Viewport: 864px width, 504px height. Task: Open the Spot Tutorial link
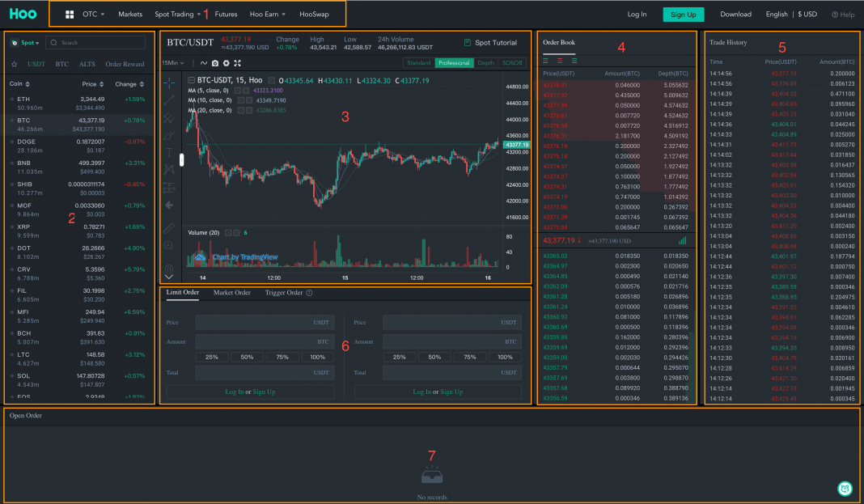[x=490, y=42]
